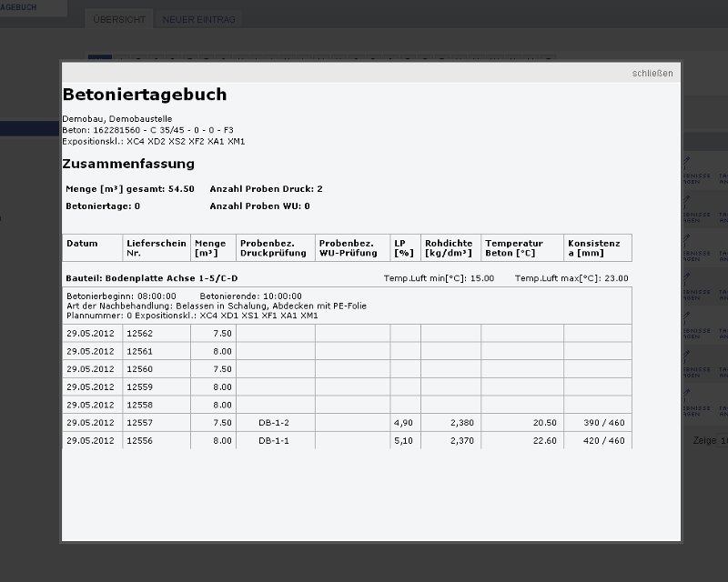Click 'Temperatur Beton [°C]' column header

click(522, 248)
